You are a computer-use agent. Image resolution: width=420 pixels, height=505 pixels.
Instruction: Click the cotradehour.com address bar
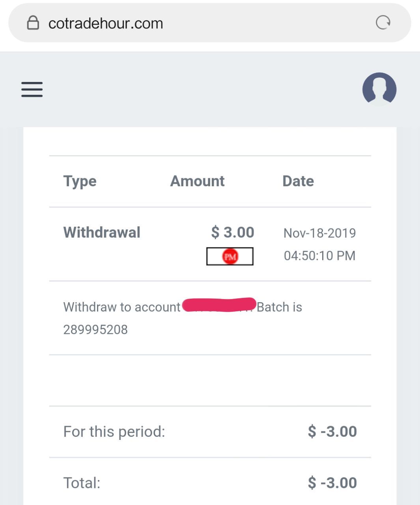click(x=197, y=23)
